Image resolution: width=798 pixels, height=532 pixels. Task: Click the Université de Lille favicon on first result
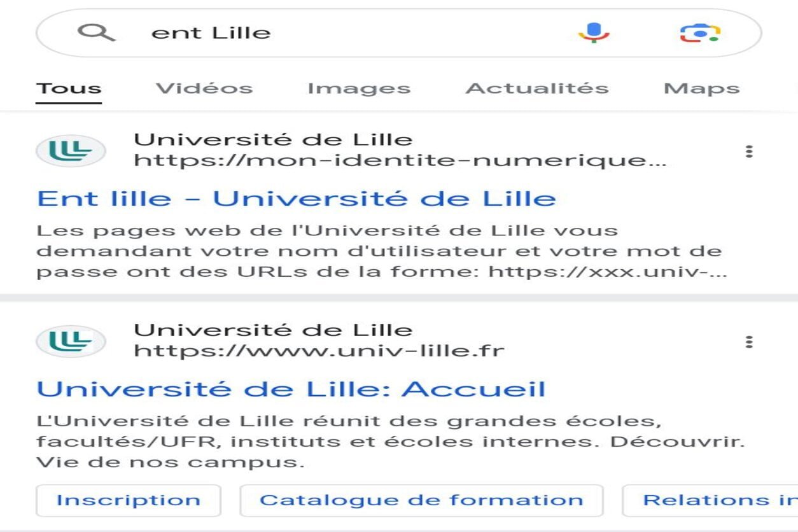pos(72,151)
